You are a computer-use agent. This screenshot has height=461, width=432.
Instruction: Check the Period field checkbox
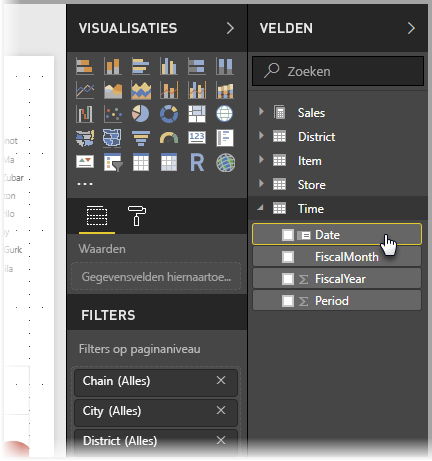(x=288, y=301)
